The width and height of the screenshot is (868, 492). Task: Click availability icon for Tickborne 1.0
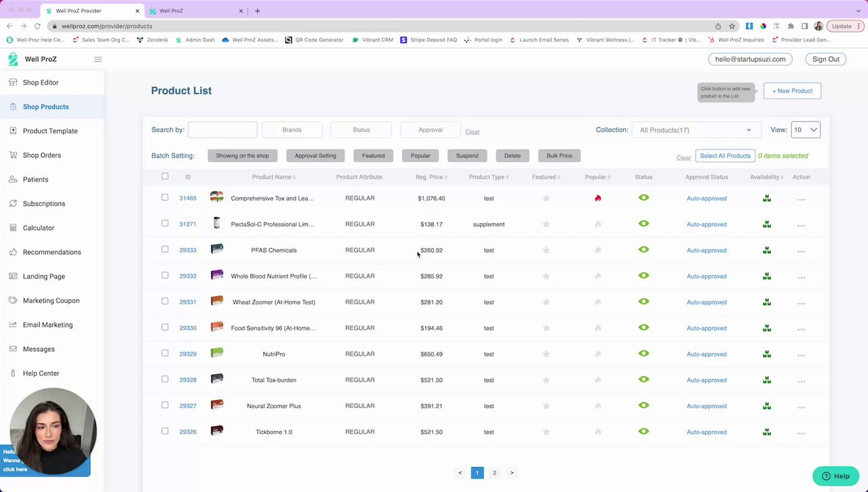[x=766, y=432]
